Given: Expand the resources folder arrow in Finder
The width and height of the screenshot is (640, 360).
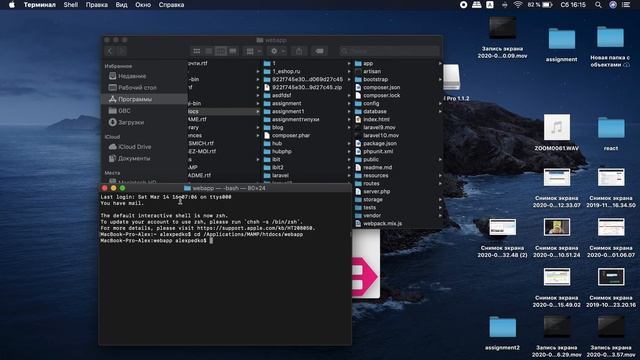Looking at the screenshot, I should click(x=440, y=176).
